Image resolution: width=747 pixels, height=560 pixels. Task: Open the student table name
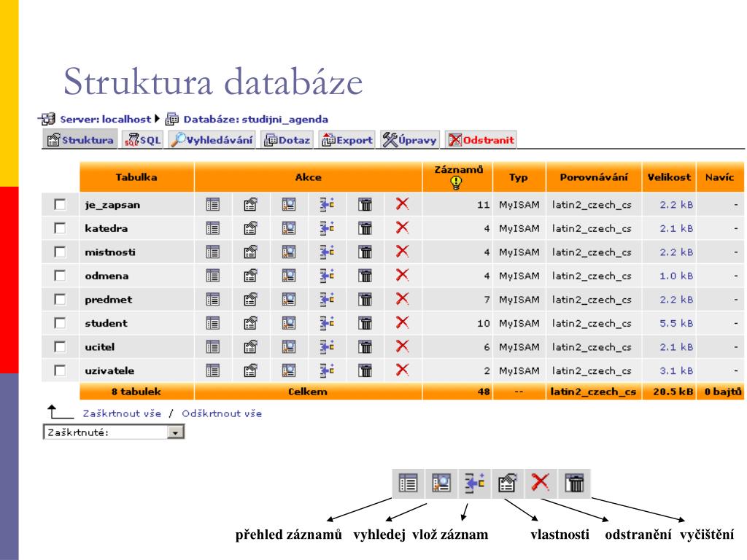pyautogui.click(x=107, y=323)
